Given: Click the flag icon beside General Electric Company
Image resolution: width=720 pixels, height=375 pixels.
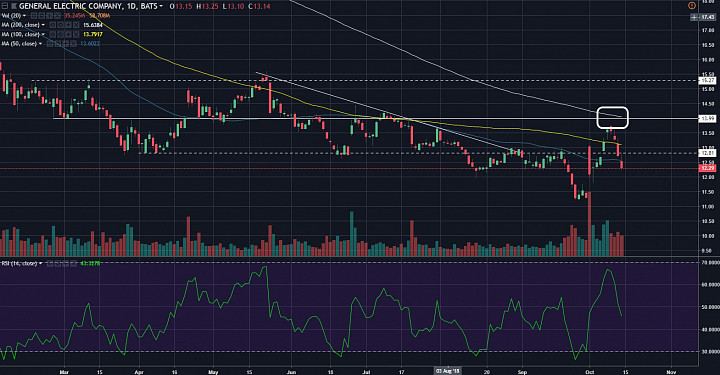Looking at the screenshot, I should 14,6.
